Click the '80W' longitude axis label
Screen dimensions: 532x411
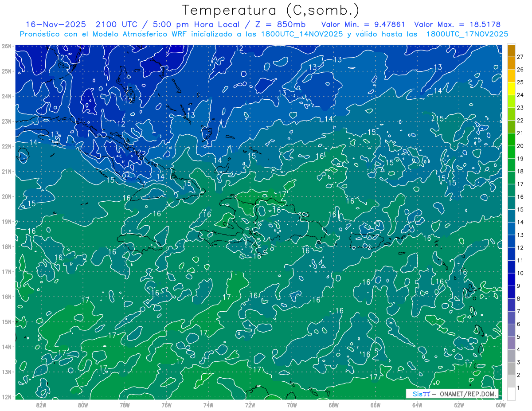point(83,405)
